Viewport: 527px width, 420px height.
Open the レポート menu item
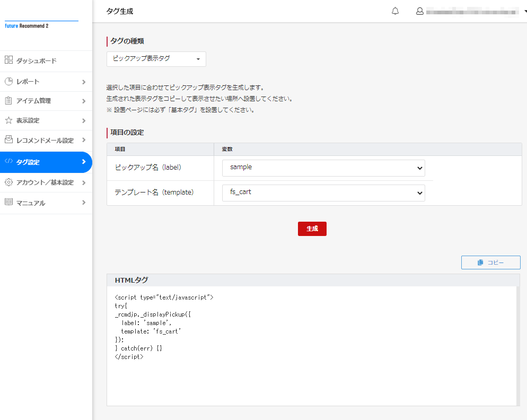click(46, 82)
